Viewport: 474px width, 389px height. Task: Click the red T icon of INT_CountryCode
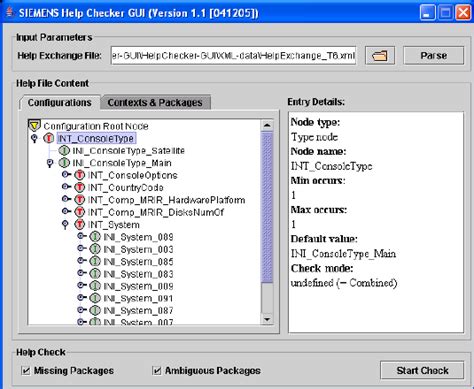pos(80,188)
